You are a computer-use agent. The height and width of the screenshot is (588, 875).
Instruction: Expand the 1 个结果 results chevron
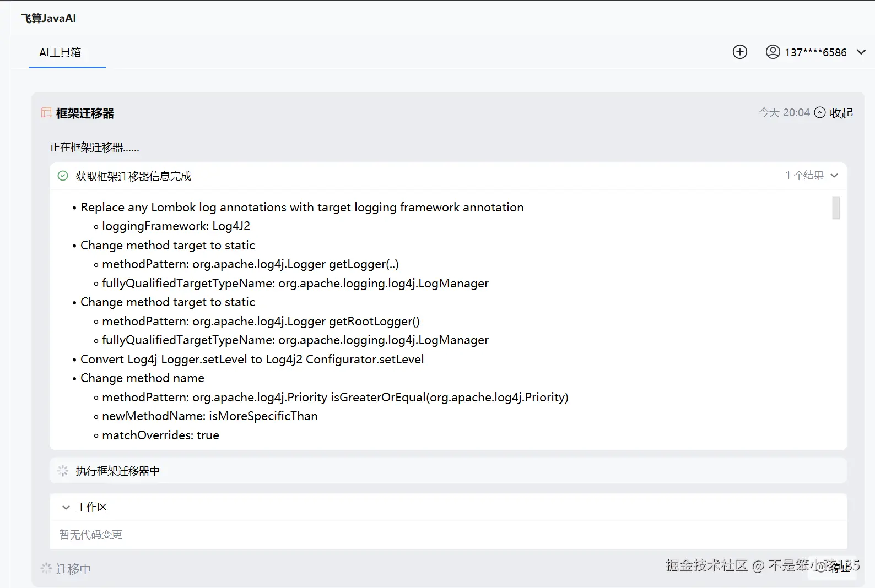tap(834, 176)
